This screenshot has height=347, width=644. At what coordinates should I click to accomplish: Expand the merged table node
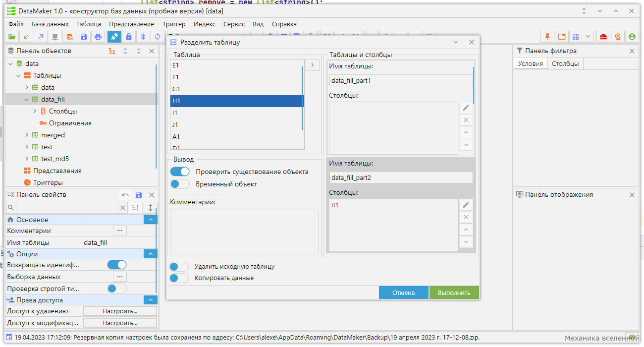pos(27,135)
